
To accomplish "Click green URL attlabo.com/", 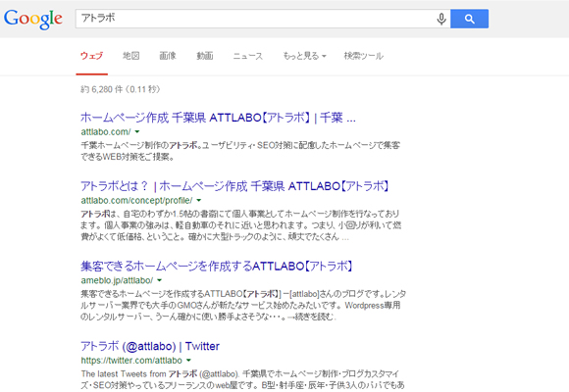I will (x=106, y=131).
